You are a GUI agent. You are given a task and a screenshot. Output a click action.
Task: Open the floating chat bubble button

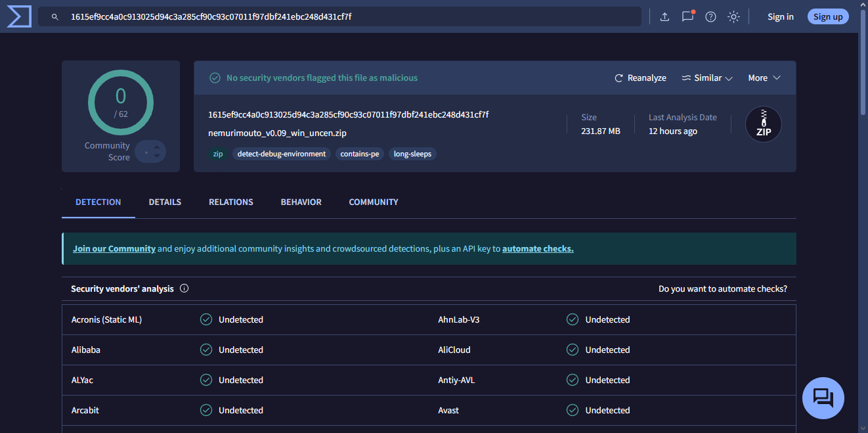823,398
